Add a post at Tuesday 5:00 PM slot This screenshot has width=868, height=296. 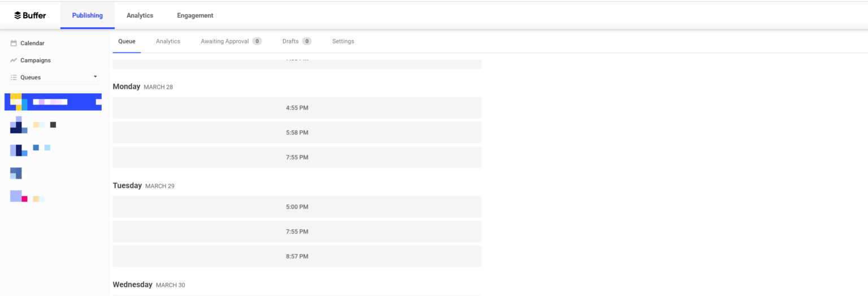(297, 207)
